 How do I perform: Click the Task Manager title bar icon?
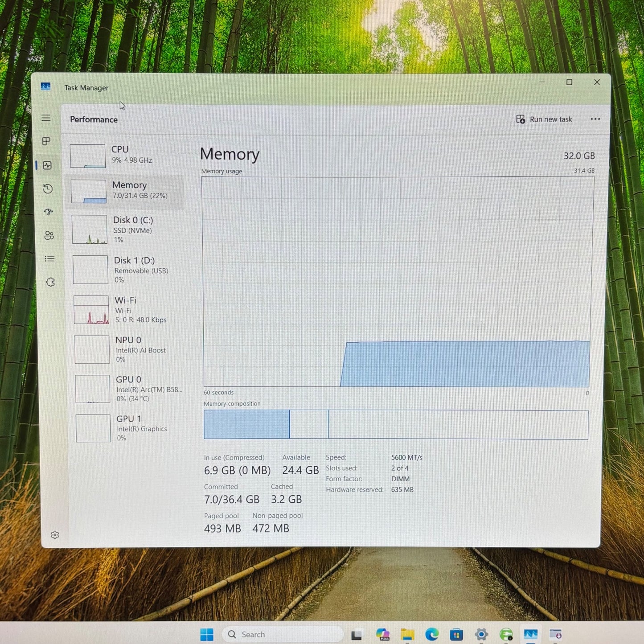(45, 86)
